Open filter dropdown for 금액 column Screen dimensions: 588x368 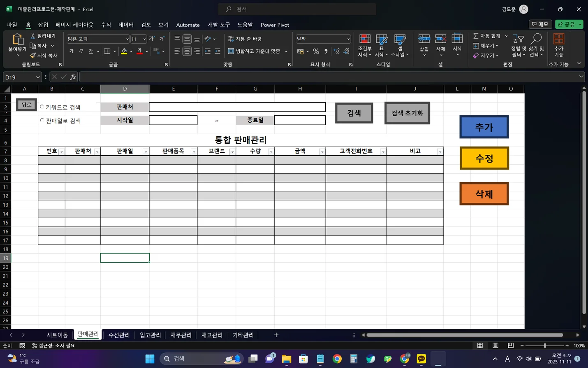pos(322,152)
